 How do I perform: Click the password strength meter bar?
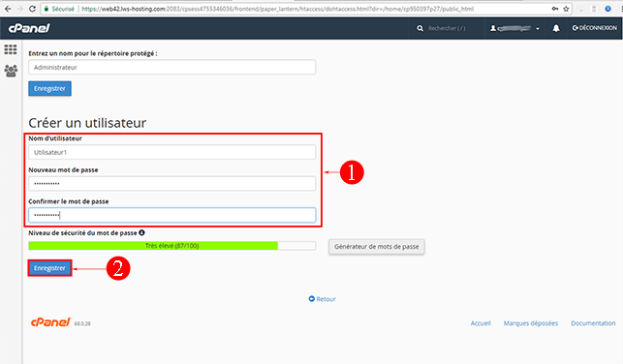(172, 246)
